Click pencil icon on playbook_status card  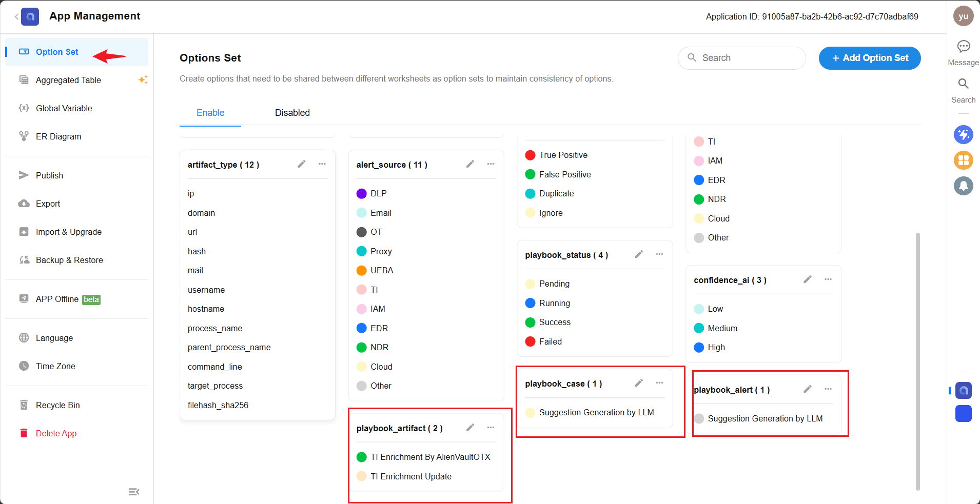coord(639,254)
